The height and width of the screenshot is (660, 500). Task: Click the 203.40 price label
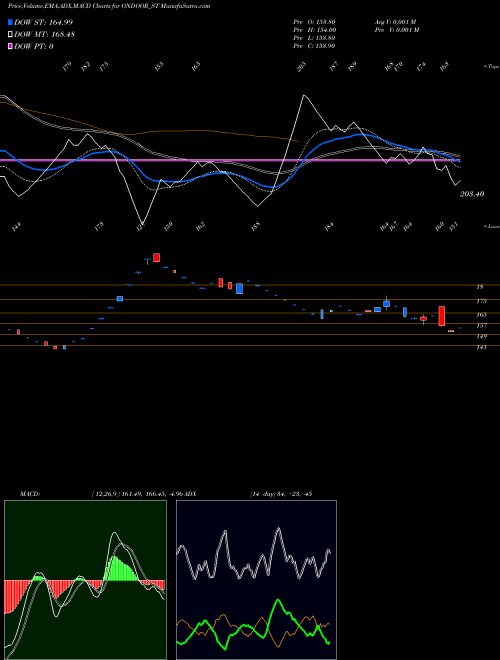click(x=472, y=194)
